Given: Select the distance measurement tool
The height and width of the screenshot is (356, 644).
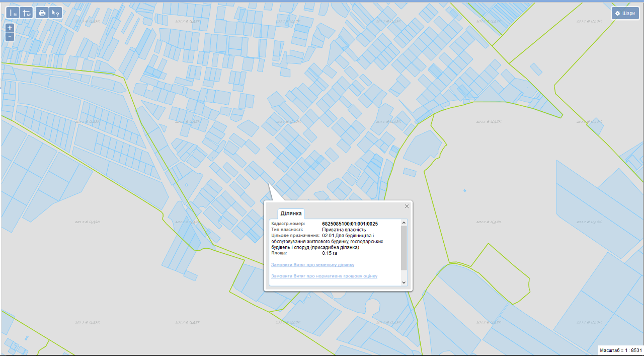Looking at the screenshot, I should (12, 13).
